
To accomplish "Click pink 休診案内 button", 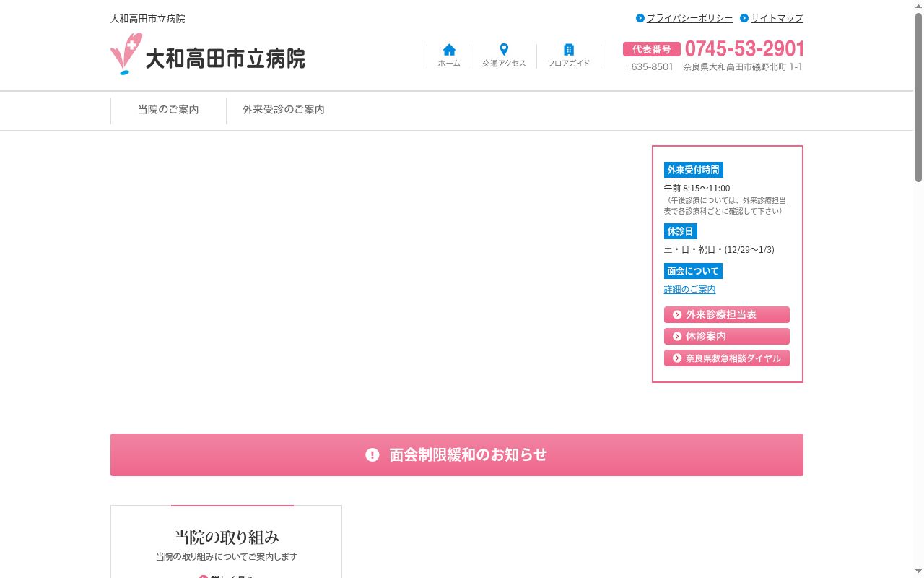I will [x=727, y=337].
